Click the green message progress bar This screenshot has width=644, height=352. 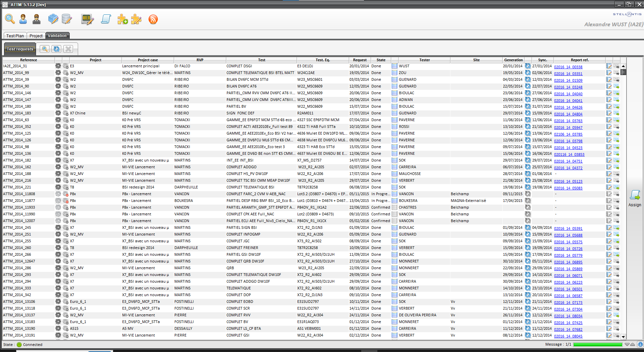click(x=598, y=345)
